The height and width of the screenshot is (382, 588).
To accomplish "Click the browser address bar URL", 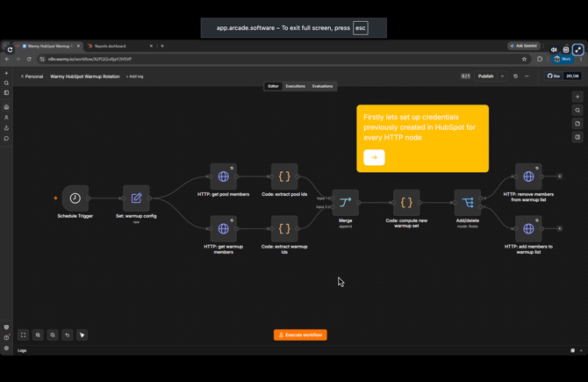I will [x=90, y=60].
